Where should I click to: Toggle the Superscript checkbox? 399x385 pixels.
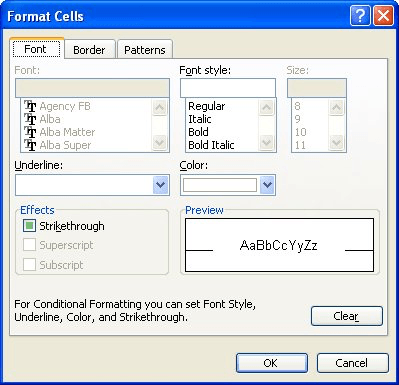pyautogui.click(x=29, y=245)
